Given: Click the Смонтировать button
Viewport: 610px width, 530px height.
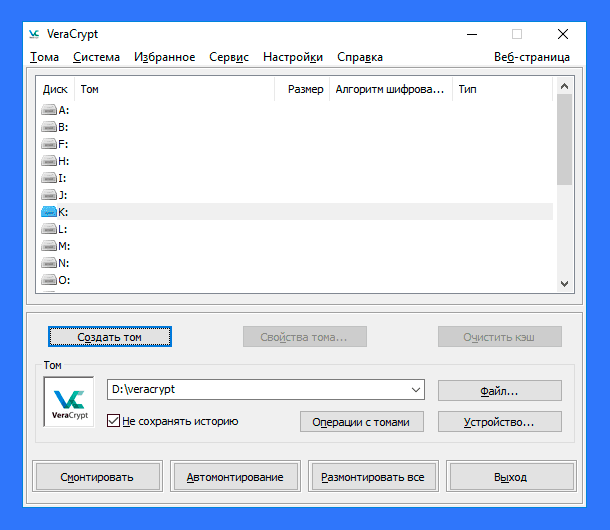Looking at the screenshot, I should pos(97,477).
